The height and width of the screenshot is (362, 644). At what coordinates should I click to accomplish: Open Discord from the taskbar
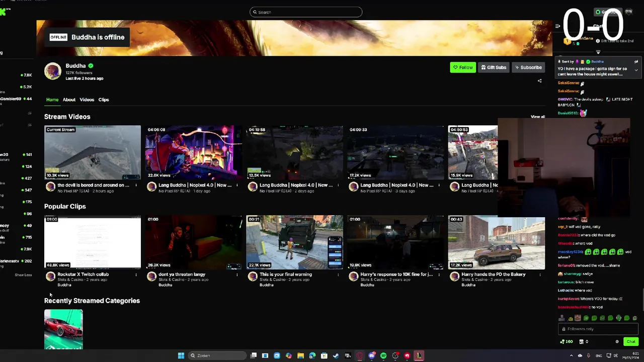point(372,355)
